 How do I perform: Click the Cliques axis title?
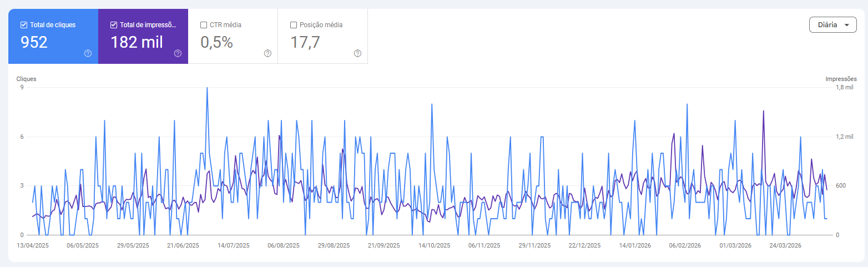26,79
